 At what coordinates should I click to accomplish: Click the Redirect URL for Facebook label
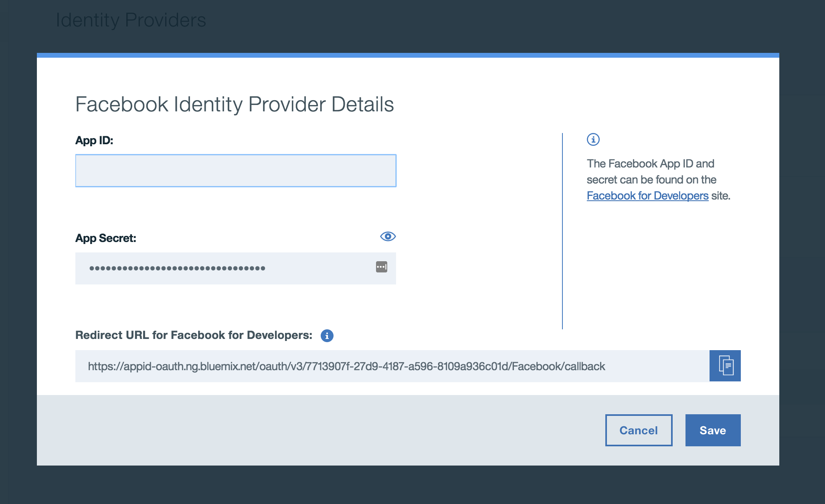tap(194, 335)
